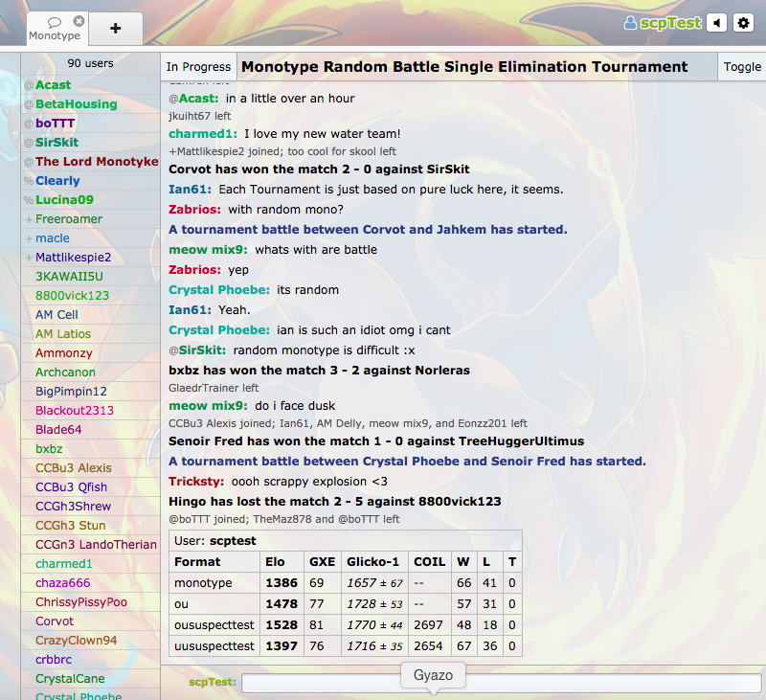Open 3KAWAII5U in the user list
This screenshot has height=700, width=766.
pyautogui.click(x=91, y=277)
